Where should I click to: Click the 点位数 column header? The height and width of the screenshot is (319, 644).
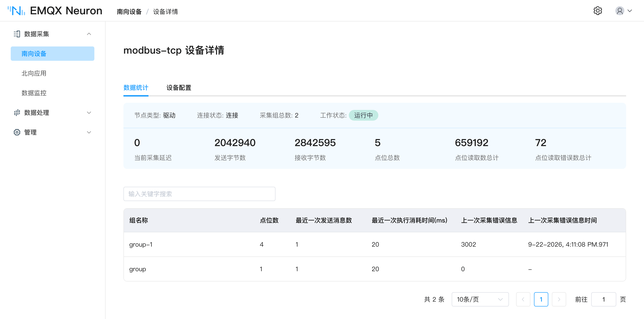click(269, 220)
